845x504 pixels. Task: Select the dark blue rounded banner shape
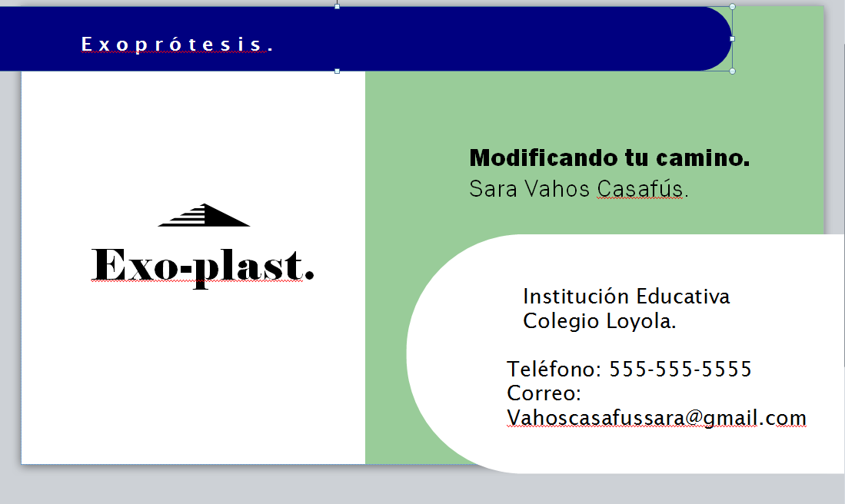(500, 38)
